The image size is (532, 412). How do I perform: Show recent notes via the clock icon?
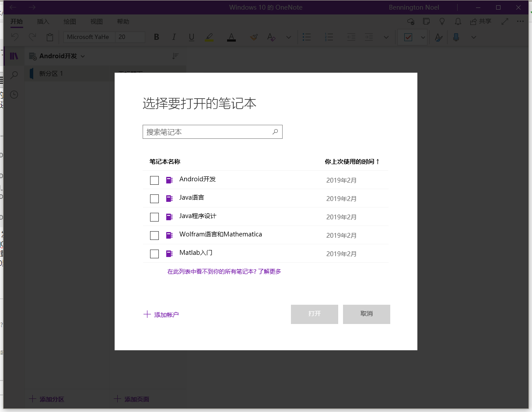tap(14, 95)
